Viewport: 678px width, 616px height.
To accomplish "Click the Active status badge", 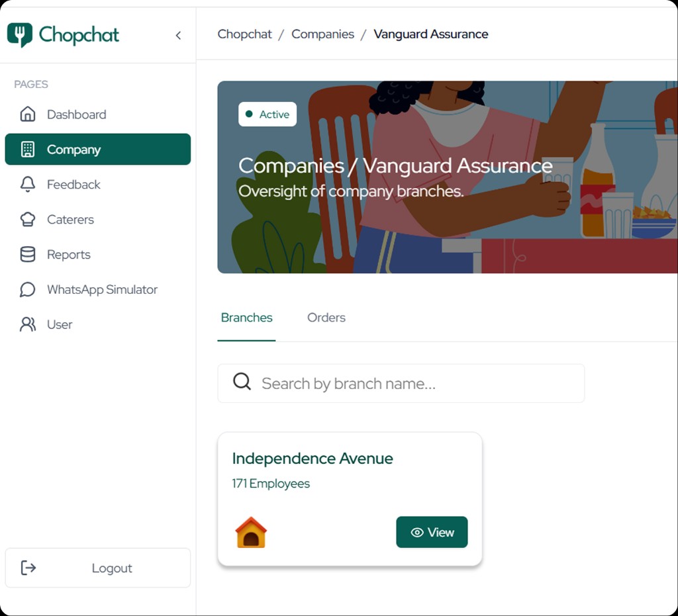I will point(267,114).
